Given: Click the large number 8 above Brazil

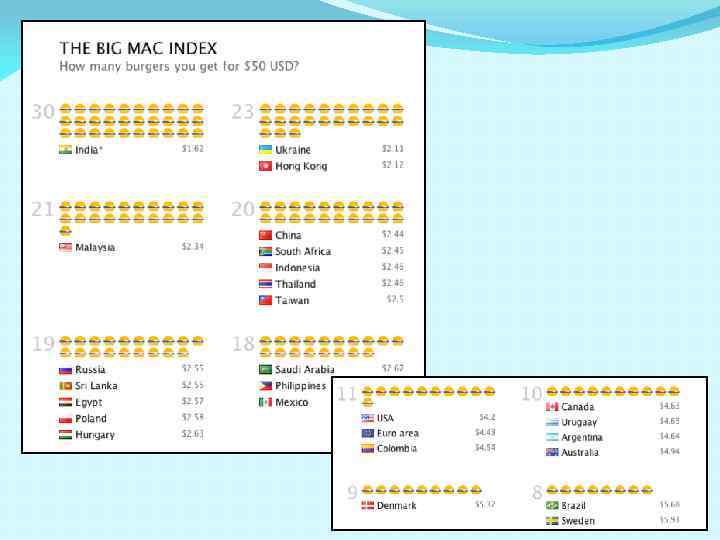Looking at the screenshot, I should click(x=537, y=493).
